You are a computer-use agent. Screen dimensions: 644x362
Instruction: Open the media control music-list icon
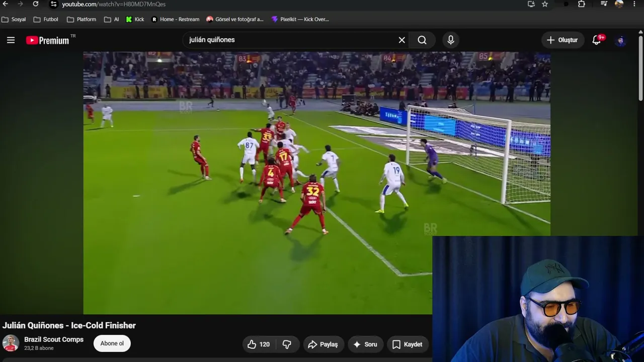(604, 4)
